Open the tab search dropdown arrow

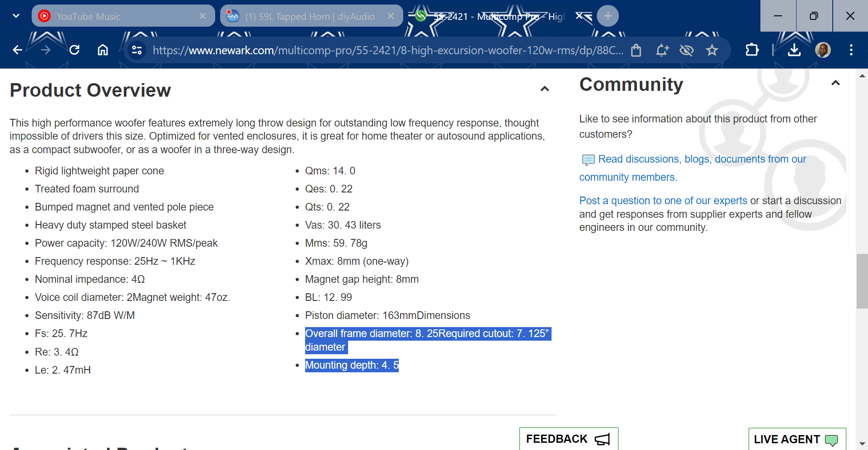16,16
